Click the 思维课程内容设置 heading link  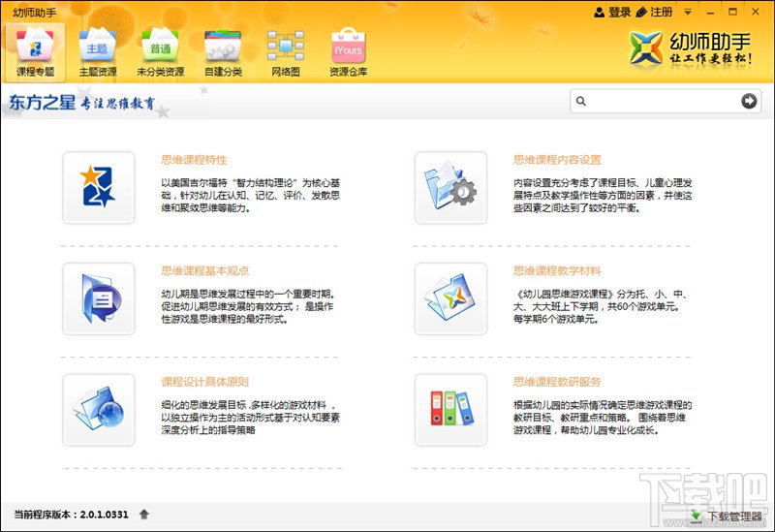pyautogui.click(x=557, y=160)
